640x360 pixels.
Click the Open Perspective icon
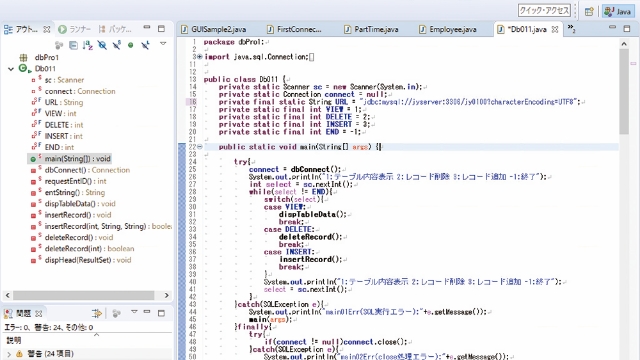tap(589, 11)
